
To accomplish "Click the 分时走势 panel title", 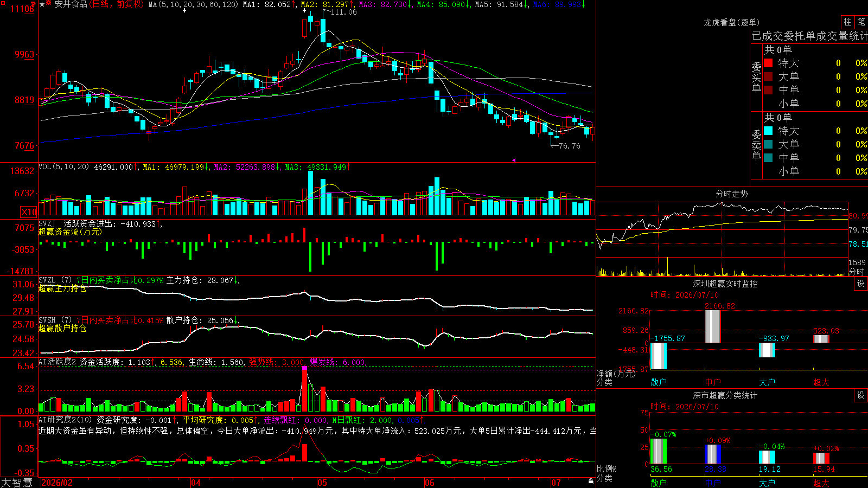I will (731, 194).
